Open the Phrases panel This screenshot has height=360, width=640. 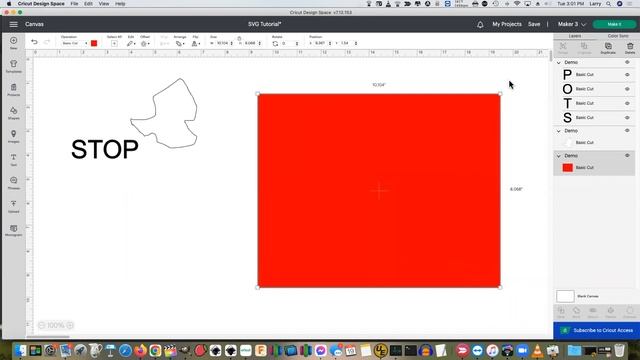click(x=13, y=183)
